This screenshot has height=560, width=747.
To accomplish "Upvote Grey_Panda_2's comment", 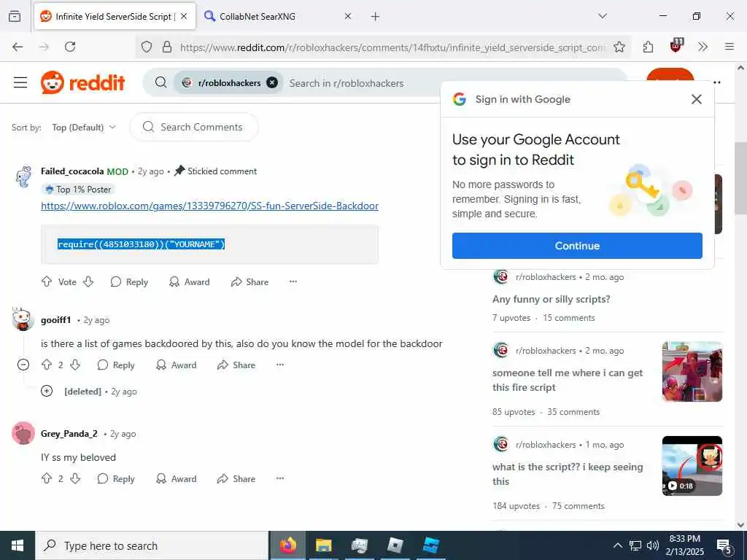I will tap(46, 478).
